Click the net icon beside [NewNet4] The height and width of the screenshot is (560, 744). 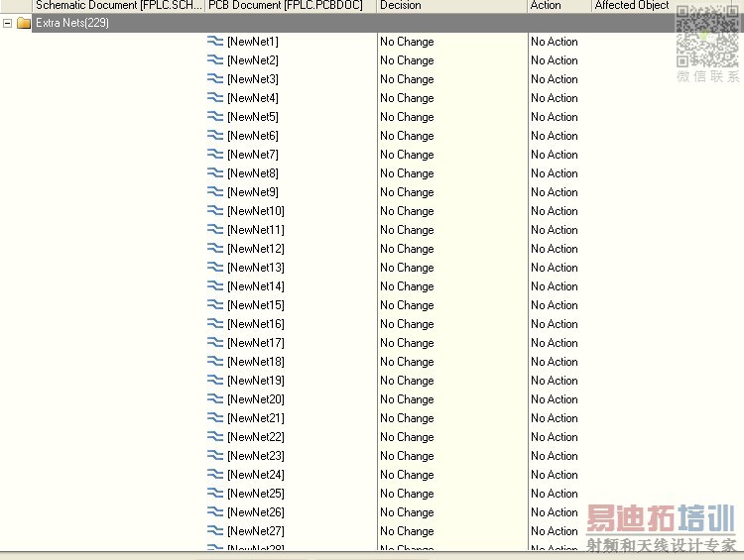click(x=215, y=98)
